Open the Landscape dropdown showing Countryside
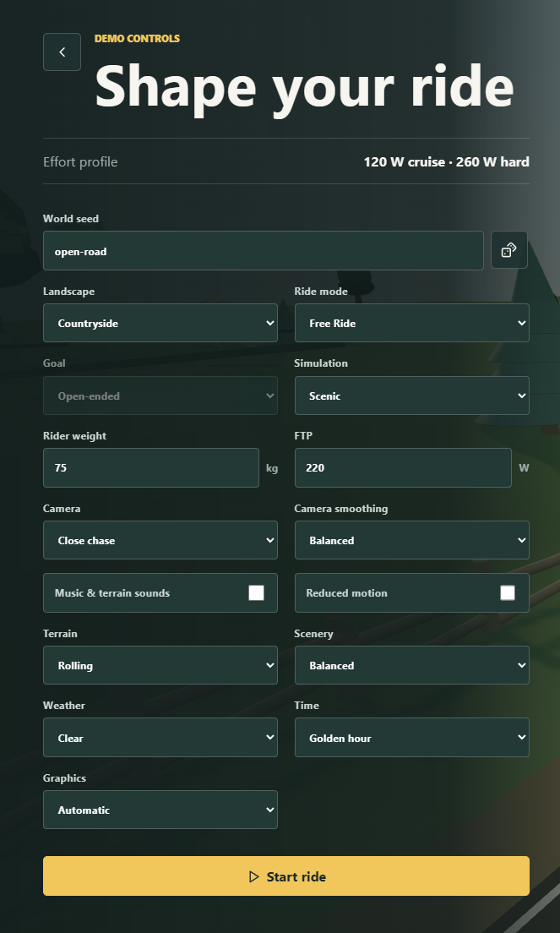 [x=160, y=323]
